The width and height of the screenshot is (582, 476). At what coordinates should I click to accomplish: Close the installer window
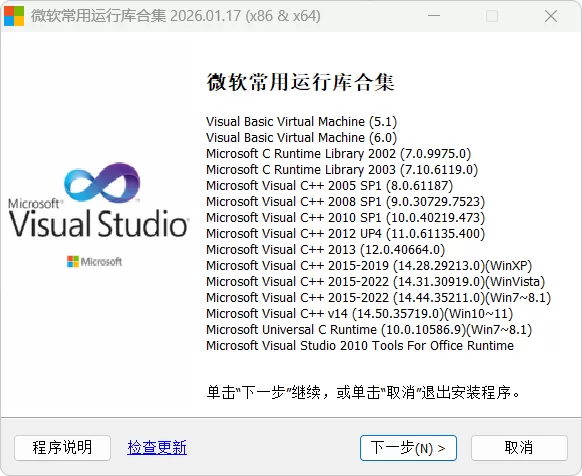[550, 16]
